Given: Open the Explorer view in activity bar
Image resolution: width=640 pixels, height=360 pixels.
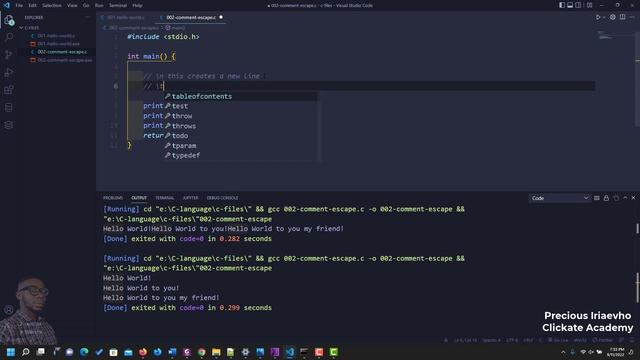Looking at the screenshot, I should 9,20.
